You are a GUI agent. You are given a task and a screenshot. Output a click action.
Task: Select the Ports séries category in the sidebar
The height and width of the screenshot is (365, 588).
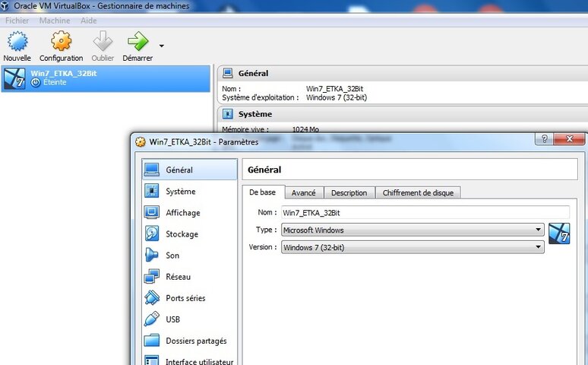coord(190,298)
